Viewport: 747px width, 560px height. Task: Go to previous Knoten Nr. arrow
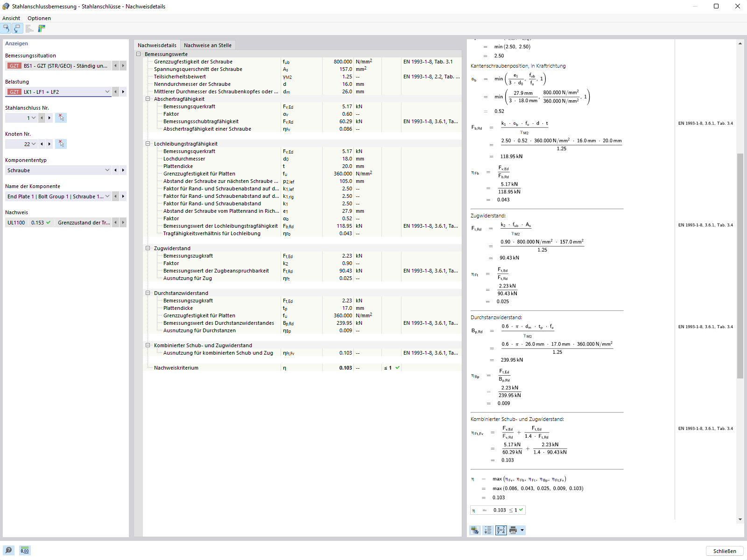[42, 144]
